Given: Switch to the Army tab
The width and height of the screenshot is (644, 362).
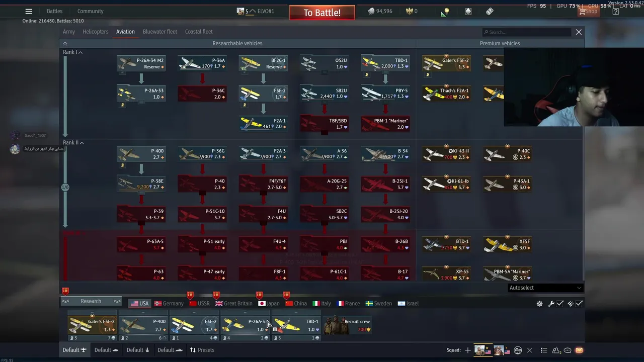Looking at the screenshot, I should (69, 32).
